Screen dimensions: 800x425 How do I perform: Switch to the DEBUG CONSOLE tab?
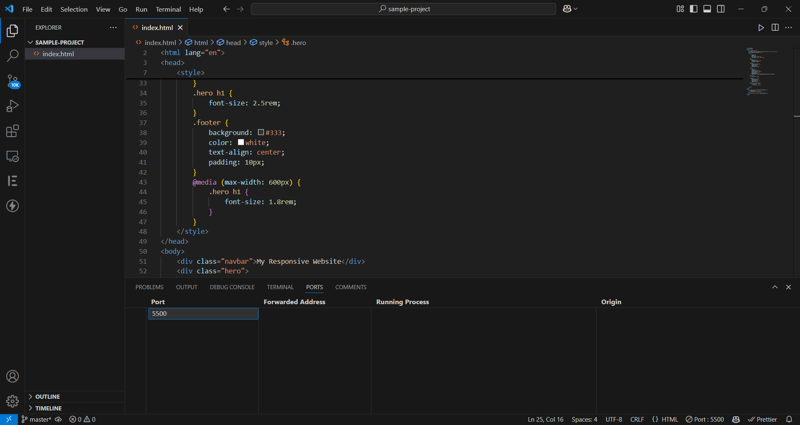(x=232, y=287)
